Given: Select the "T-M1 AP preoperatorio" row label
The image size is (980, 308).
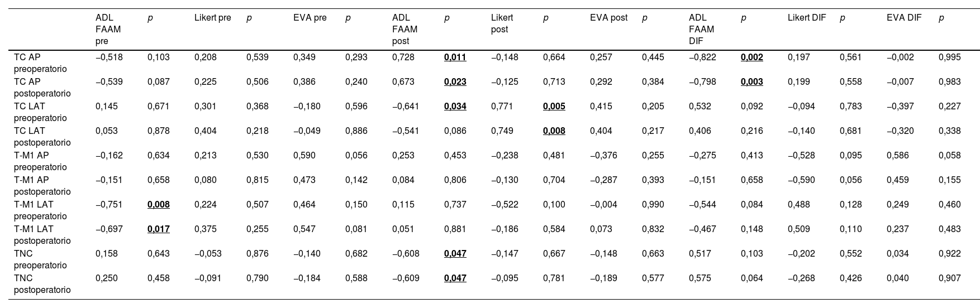Looking at the screenshot, I should tap(40, 161).
